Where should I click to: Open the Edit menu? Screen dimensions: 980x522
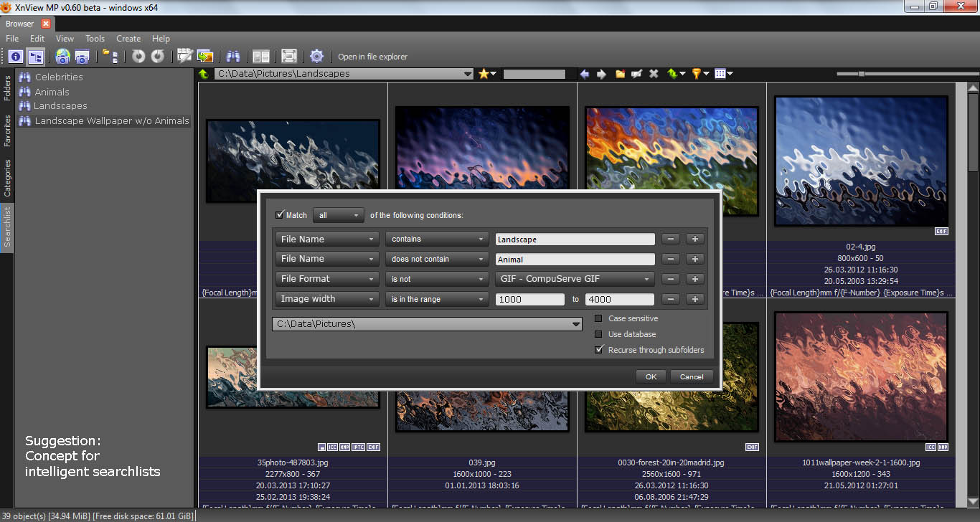[x=37, y=39]
